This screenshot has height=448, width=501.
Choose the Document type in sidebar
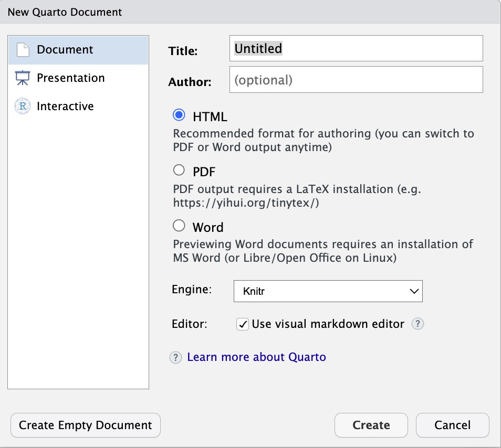click(78, 50)
